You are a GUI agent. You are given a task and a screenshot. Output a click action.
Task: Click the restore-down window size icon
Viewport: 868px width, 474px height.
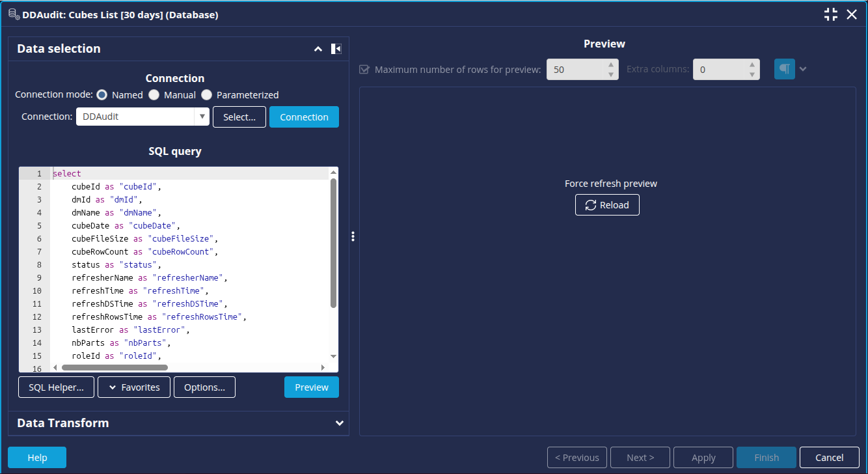click(x=831, y=14)
